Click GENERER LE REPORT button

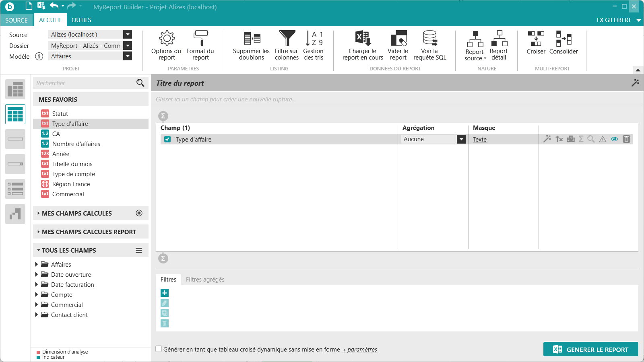coord(590,349)
